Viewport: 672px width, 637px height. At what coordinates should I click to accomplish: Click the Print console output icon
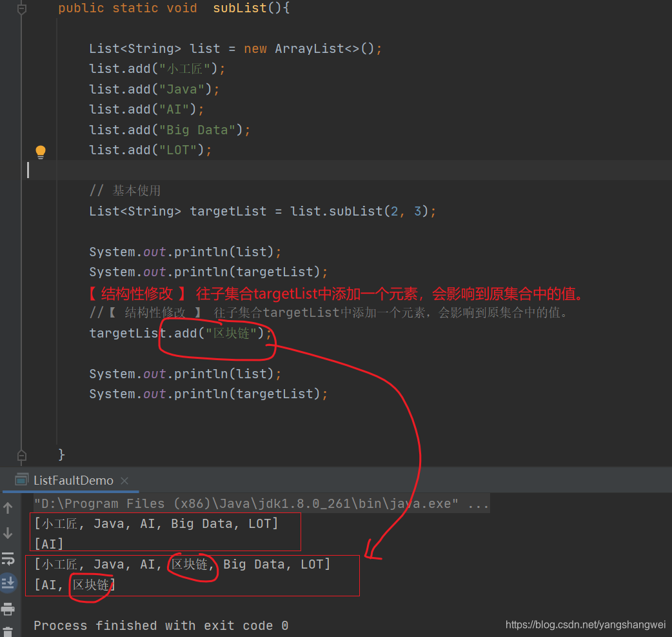tap(8, 609)
